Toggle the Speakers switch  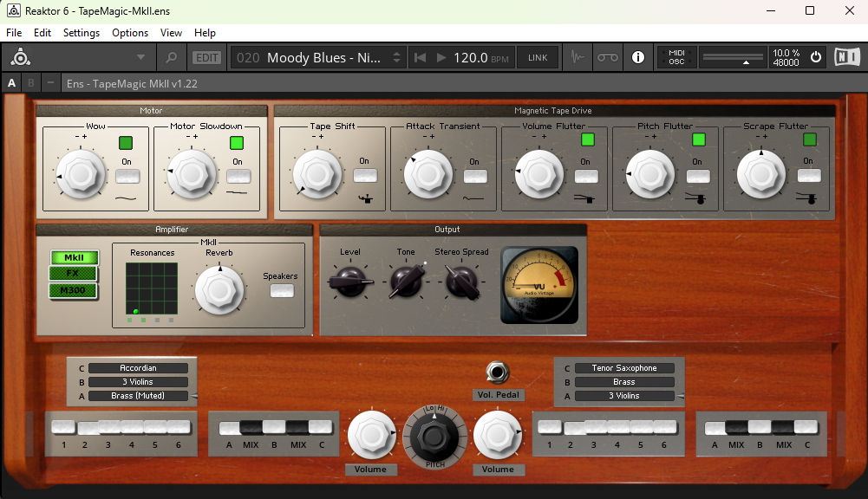[282, 291]
